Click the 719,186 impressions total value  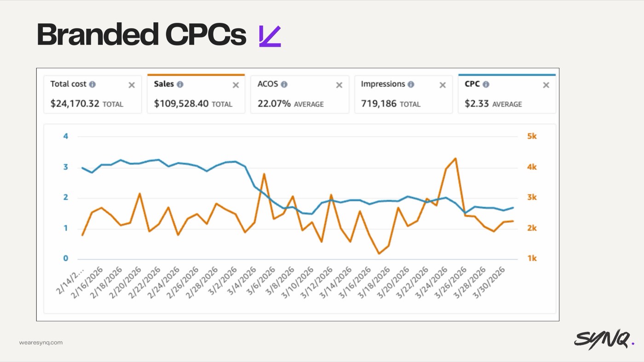[x=379, y=104]
